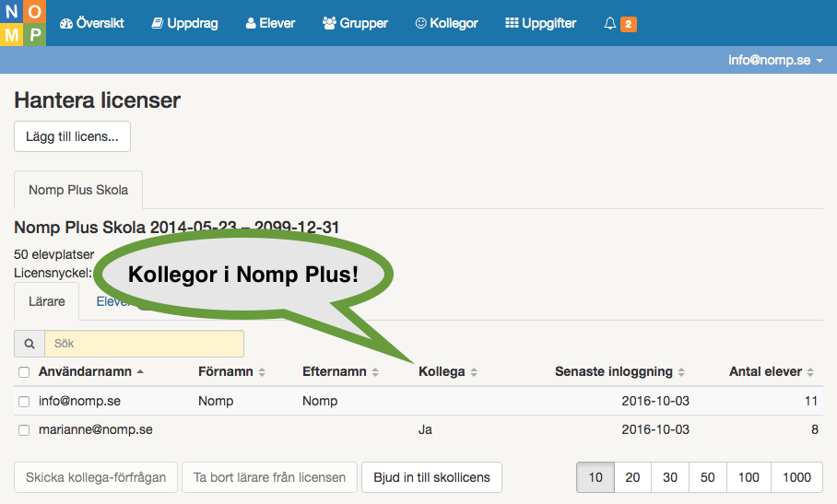Image resolution: width=837 pixels, height=504 pixels.
Task: Sort table by Efternamn column
Action: pyautogui.click(x=340, y=371)
